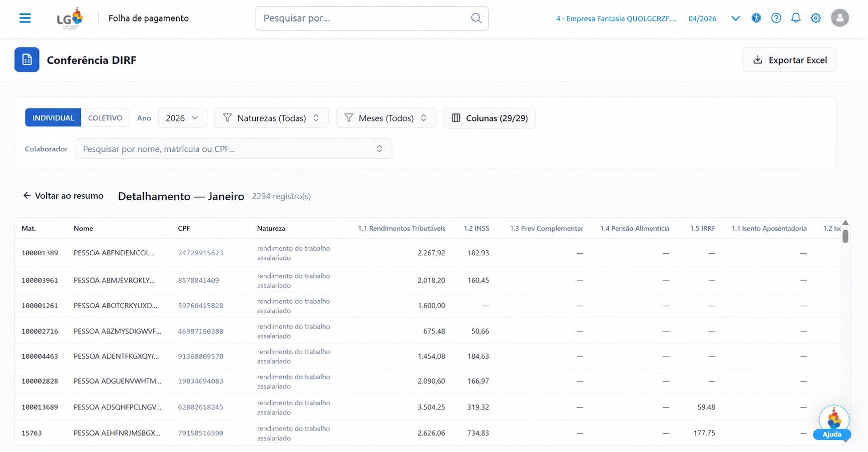Image resolution: width=868 pixels, height=452 pixels.
Task: Open the help question mark icon
Action: tap(776, 18)
